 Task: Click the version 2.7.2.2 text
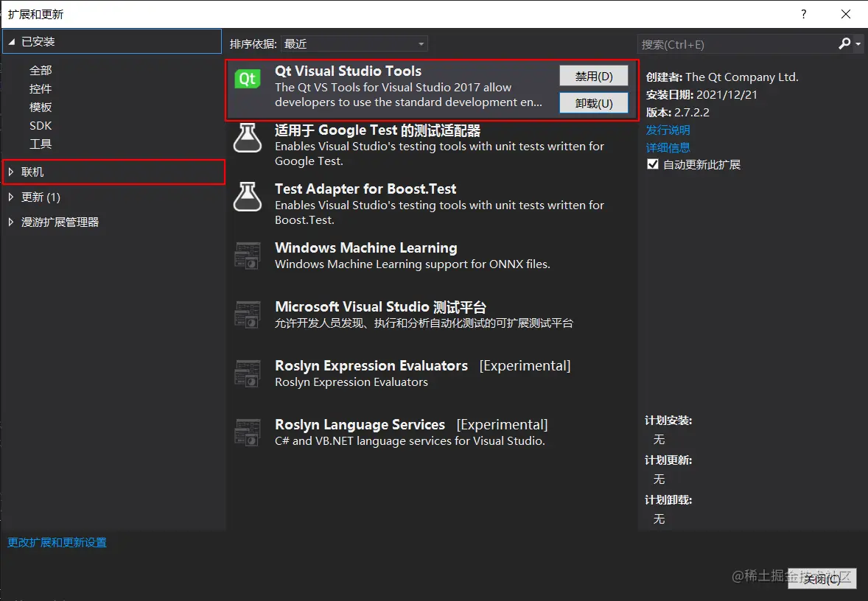pos(691,113)
